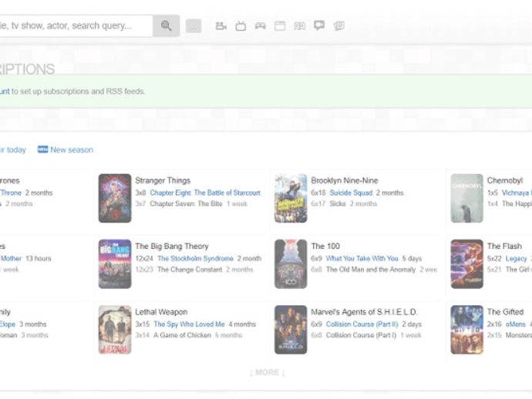Open the Brooklyn Nine-Nine show title
This screenshot has width=532, height=399.
345,181
